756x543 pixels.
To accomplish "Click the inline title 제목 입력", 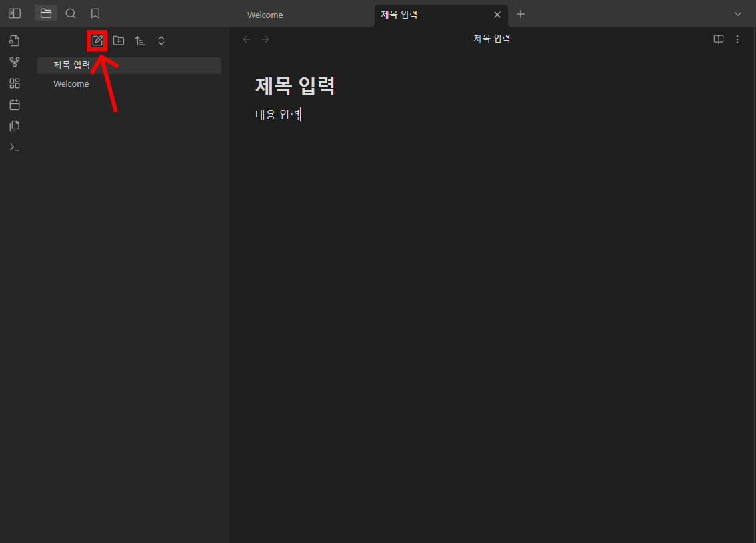I will [295, 86].
